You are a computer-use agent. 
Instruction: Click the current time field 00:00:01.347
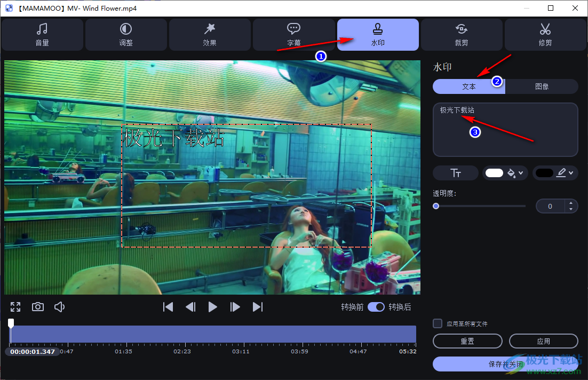(33, 352)
